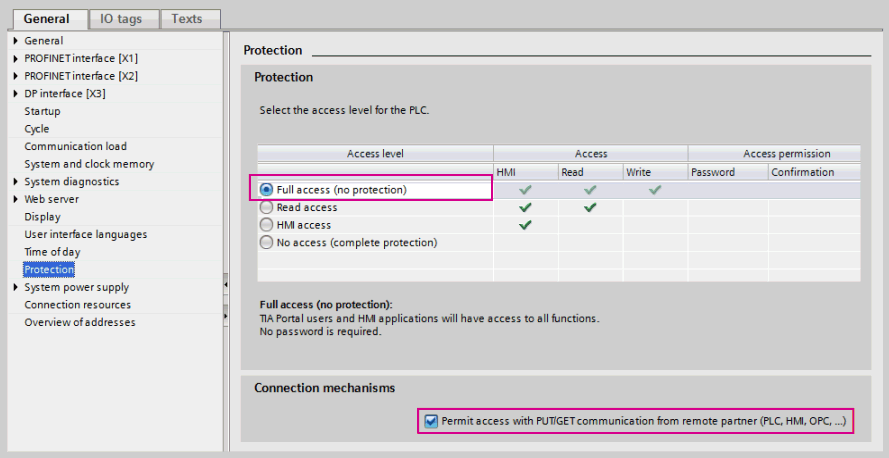Expand the General tree node
889x458 pixels.
[x=15, y=41]
